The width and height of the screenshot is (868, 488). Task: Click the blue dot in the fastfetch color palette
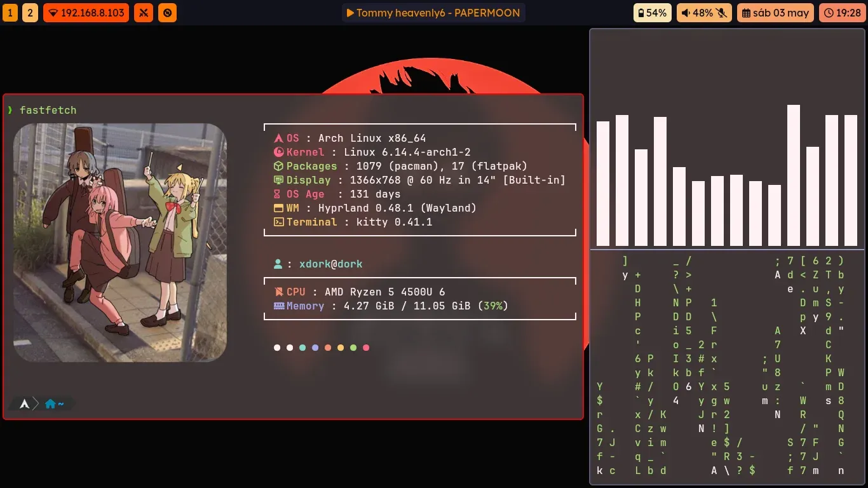(315, 348)
